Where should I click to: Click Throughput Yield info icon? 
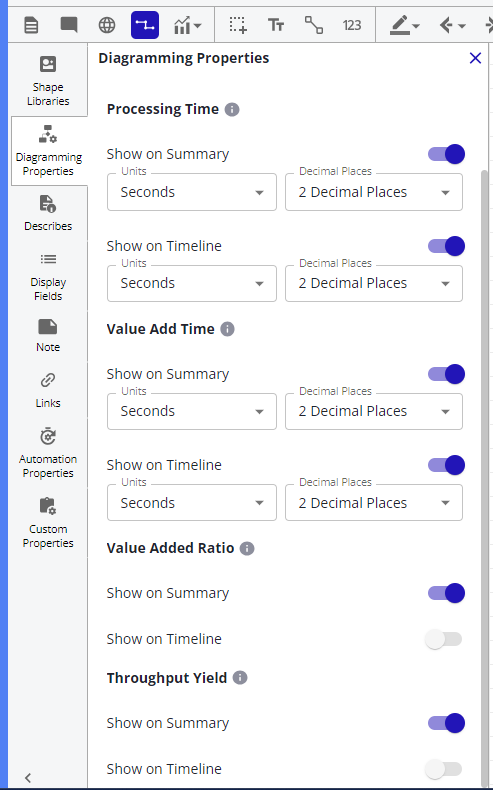pos(240,678)
